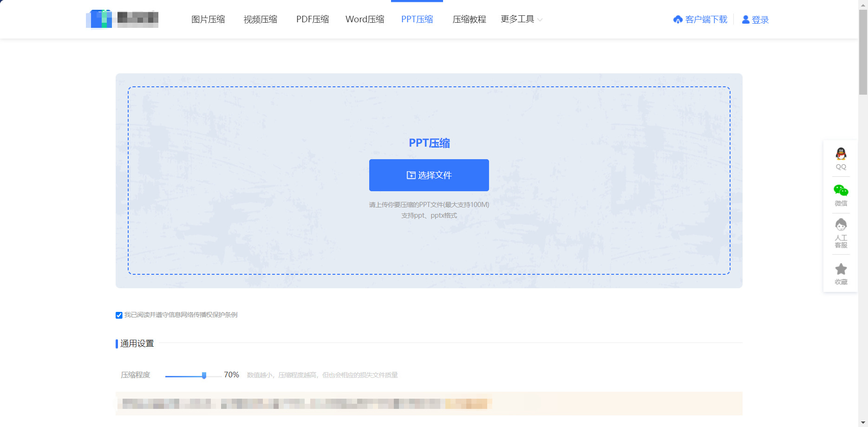The height and width of the screenshot is (427, 868).
Task: Go to PDF压缩 tab
Action: pos(313,19)
